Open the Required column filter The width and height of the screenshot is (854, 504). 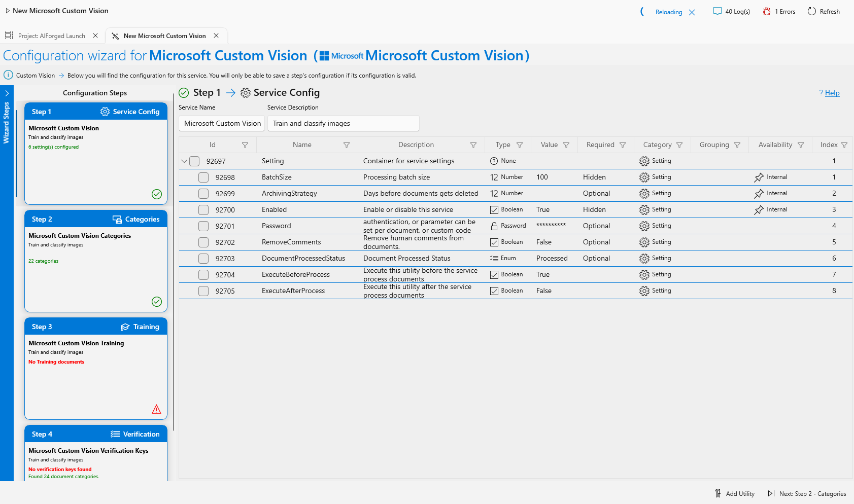[623, 145]
